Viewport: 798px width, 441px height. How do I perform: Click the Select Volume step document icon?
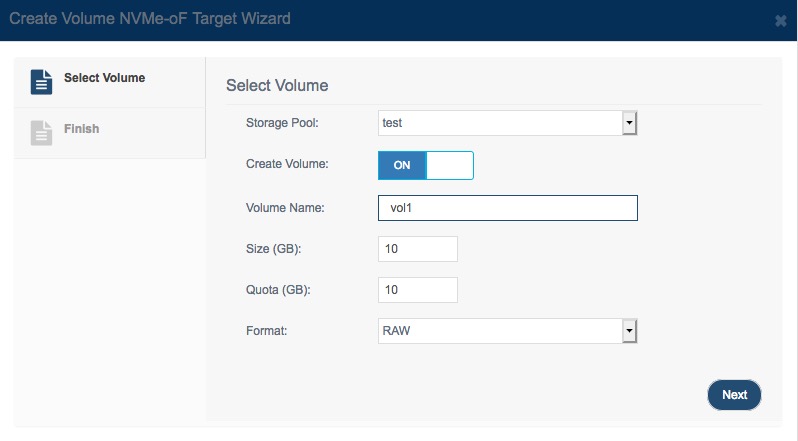coord(41,82)
